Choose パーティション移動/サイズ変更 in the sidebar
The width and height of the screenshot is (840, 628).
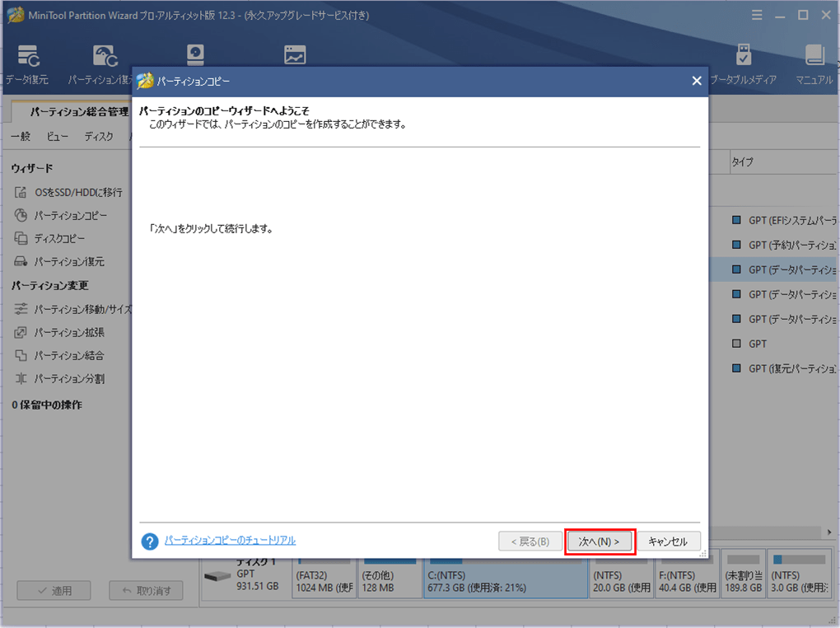coord(72,309)
